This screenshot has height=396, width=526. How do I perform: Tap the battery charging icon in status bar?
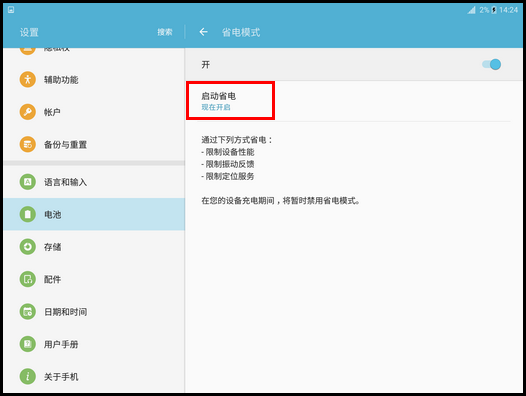tap(494, 10)
